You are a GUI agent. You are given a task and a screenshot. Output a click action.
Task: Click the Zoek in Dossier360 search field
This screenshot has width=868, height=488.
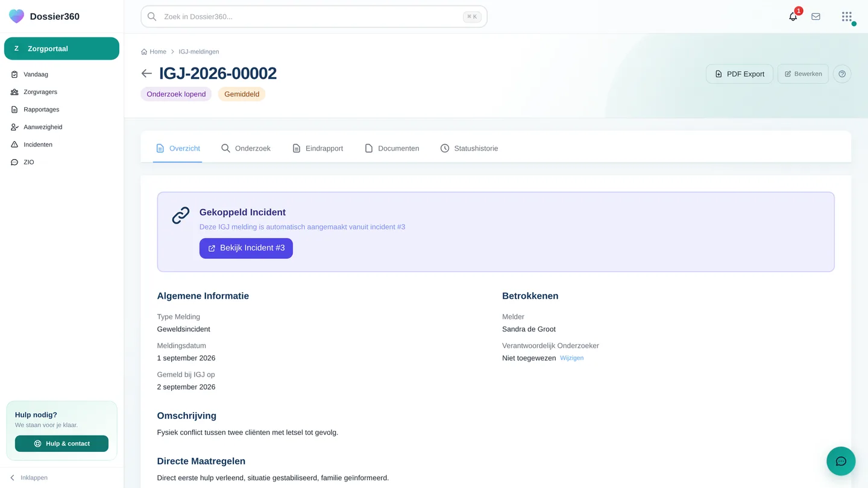coord(314,17)
